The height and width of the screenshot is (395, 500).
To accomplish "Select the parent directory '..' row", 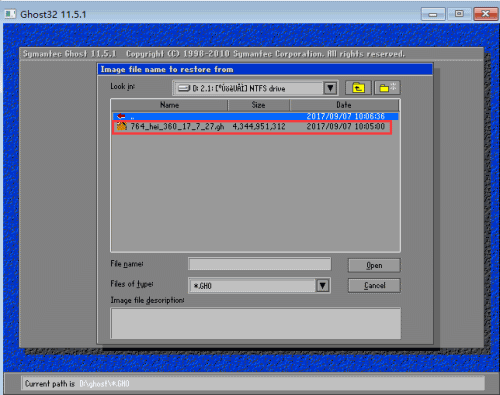I will tap(255, 116).
